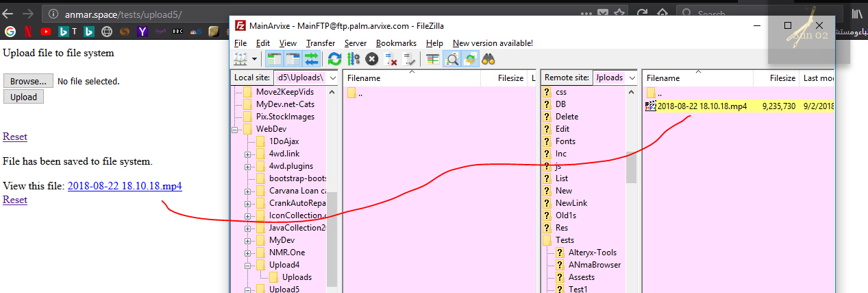Open the Local site path dropdown
868x293 pixels.
(x=332, y=78)
